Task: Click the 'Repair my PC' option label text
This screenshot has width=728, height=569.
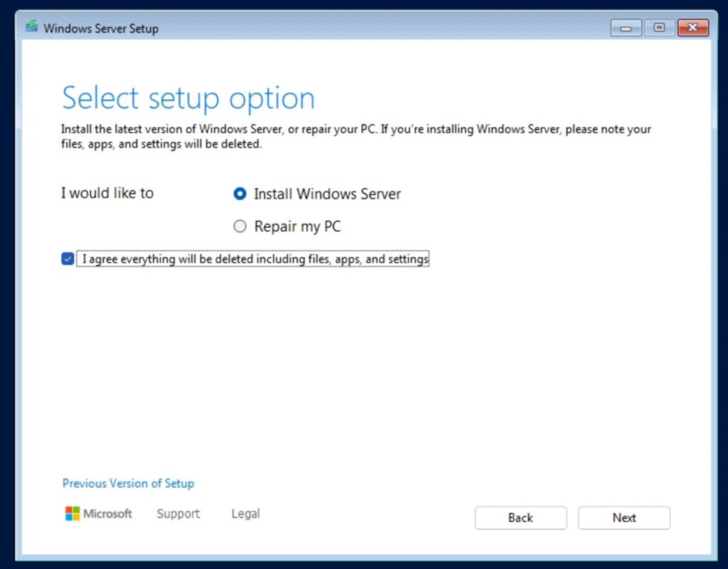Action: pos(297,227)
